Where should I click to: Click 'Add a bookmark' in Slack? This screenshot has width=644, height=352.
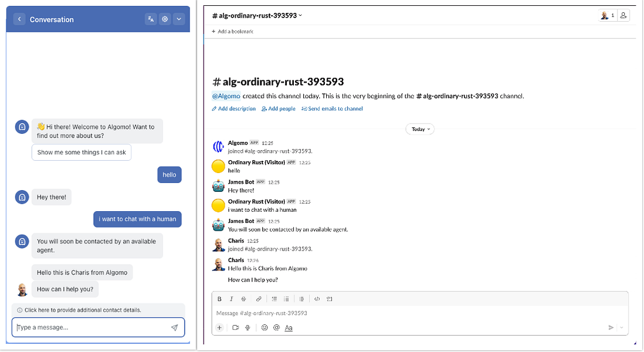pos(232,31)
